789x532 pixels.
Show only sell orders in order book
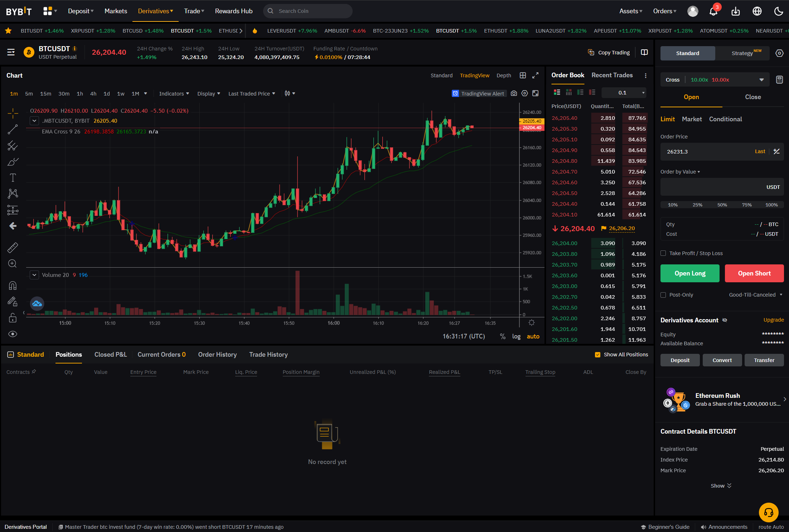point(592,92)
